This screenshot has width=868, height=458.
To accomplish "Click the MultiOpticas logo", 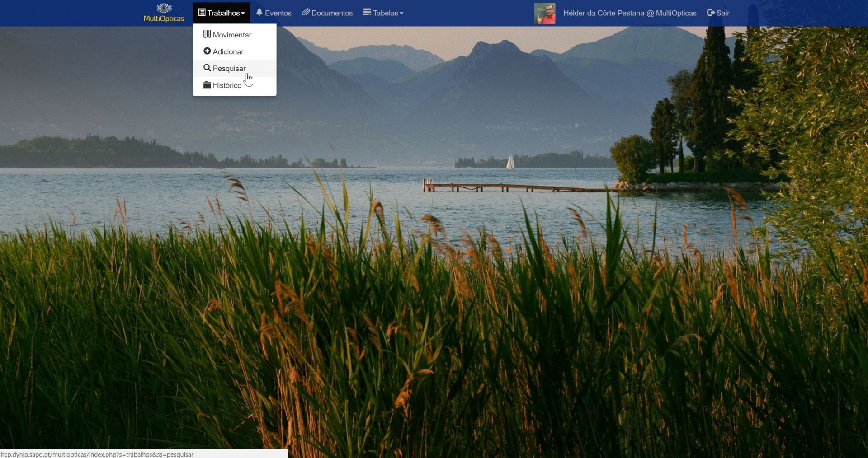I will tap(164, 13).
